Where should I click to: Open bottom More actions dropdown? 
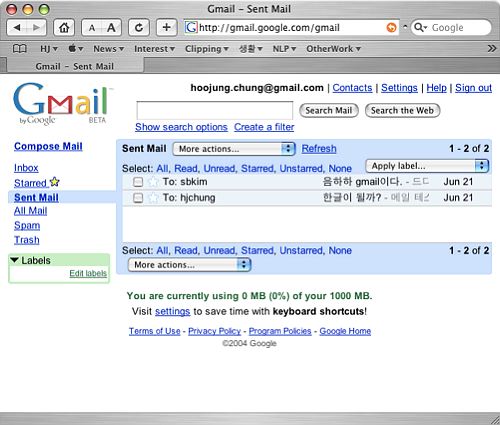coord(189,265)
